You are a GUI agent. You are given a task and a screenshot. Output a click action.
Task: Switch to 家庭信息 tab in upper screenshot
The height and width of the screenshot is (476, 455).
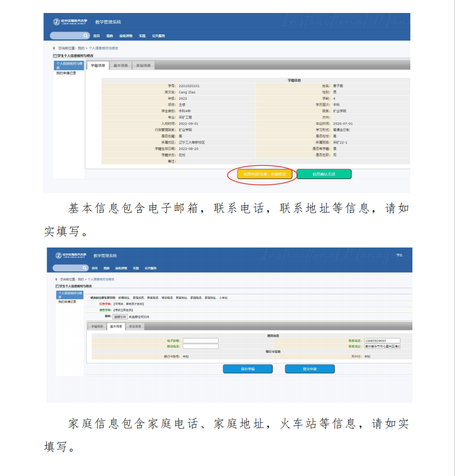tap(143, 66)
